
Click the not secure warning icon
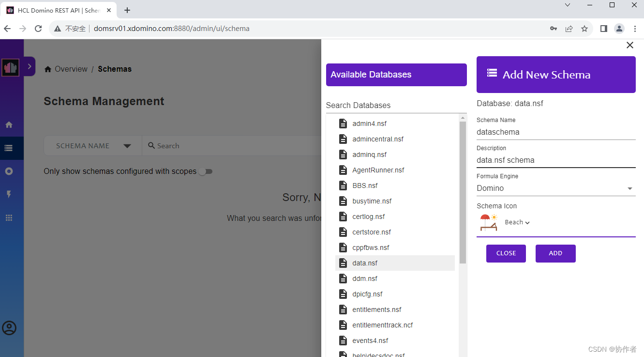(x=58, y=29)
